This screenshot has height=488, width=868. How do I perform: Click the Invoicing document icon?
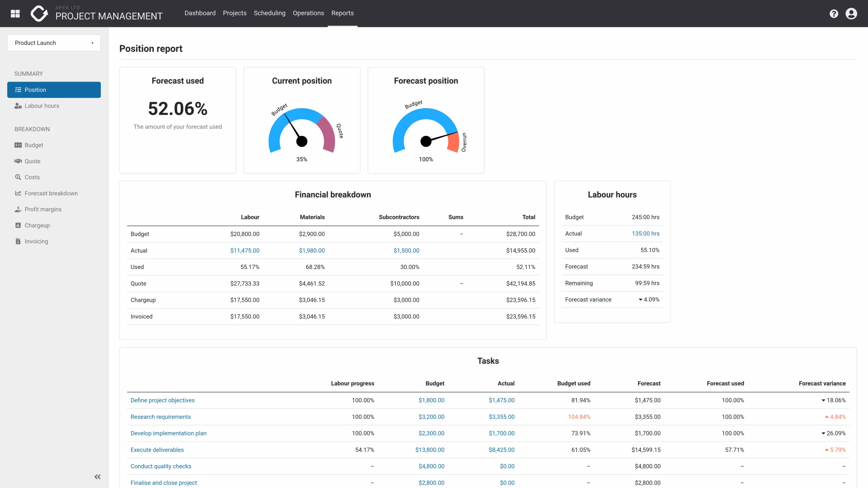coord(18,241)
